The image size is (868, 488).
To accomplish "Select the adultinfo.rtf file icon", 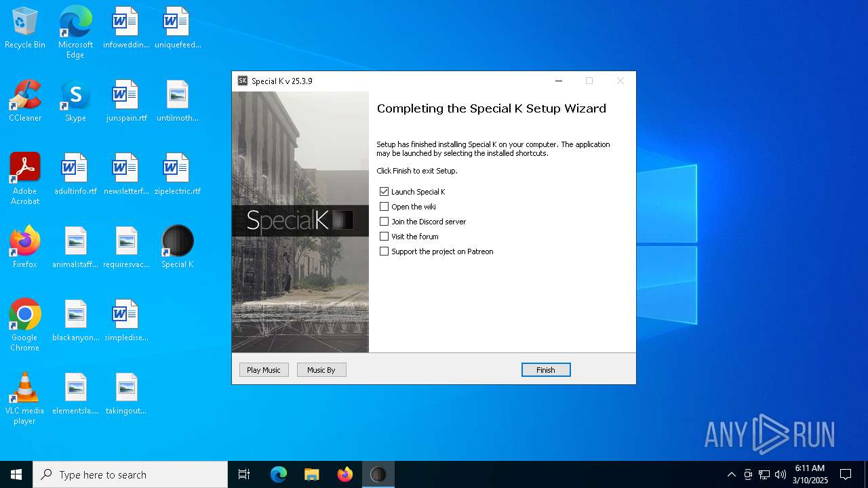I will click(75, 175).
